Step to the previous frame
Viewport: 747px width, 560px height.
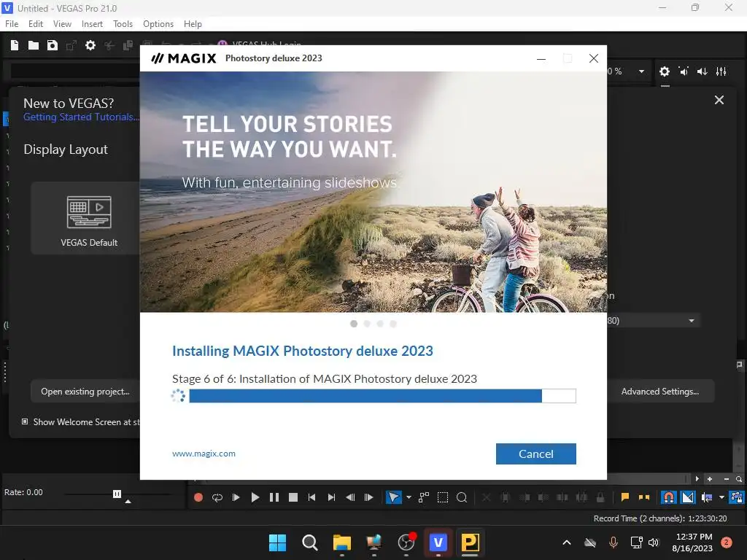(350, 497)
